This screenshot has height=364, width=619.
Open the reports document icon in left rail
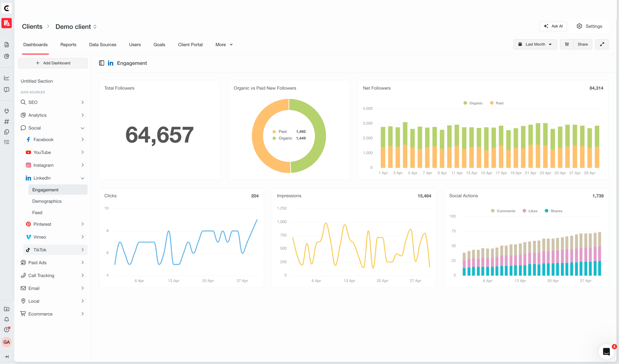(x=7, y=44)
